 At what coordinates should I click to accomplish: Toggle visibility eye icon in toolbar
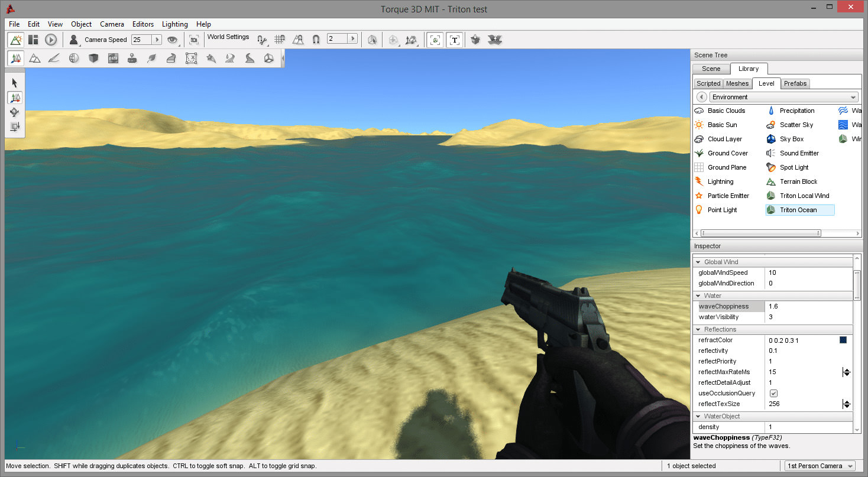pyautogui.click(x=172, y=40)
